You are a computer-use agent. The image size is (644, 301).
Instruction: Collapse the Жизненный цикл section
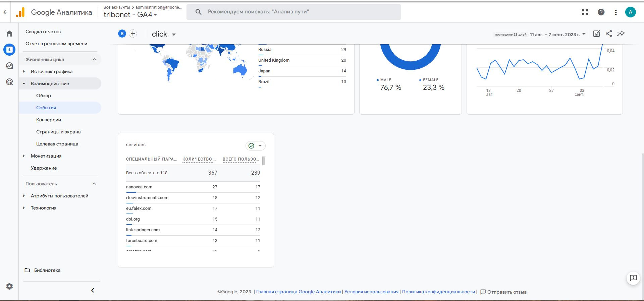pyautogui.click(x=94, y=59)
